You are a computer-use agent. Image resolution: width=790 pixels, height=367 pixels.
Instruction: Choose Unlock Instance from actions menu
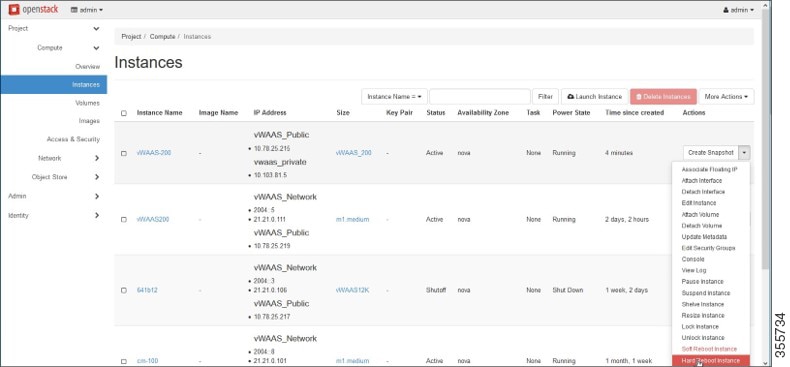[703, 338]
